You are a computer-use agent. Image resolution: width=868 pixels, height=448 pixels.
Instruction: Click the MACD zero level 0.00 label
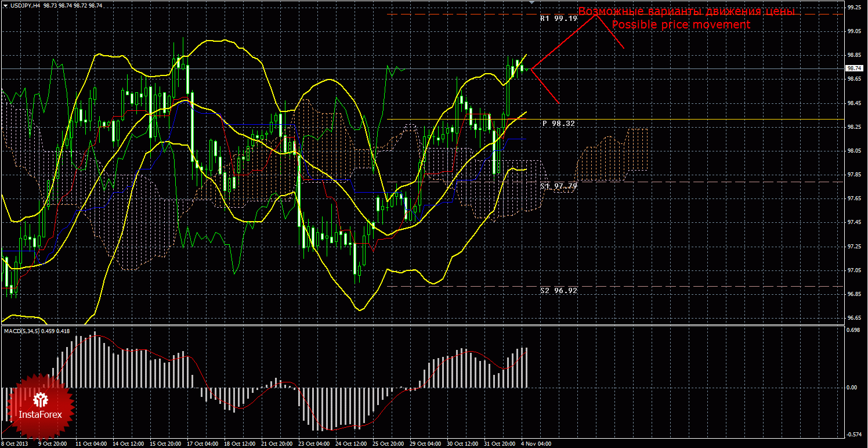coord(852,387)
